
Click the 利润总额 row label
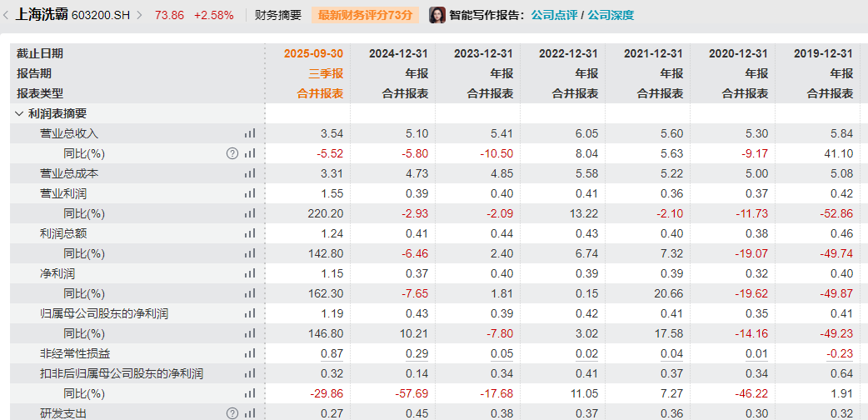pos(63,234)
